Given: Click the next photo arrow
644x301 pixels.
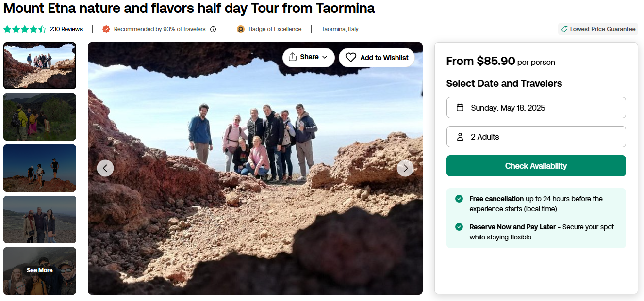Looking at the screenshot, I should [405, 168].
